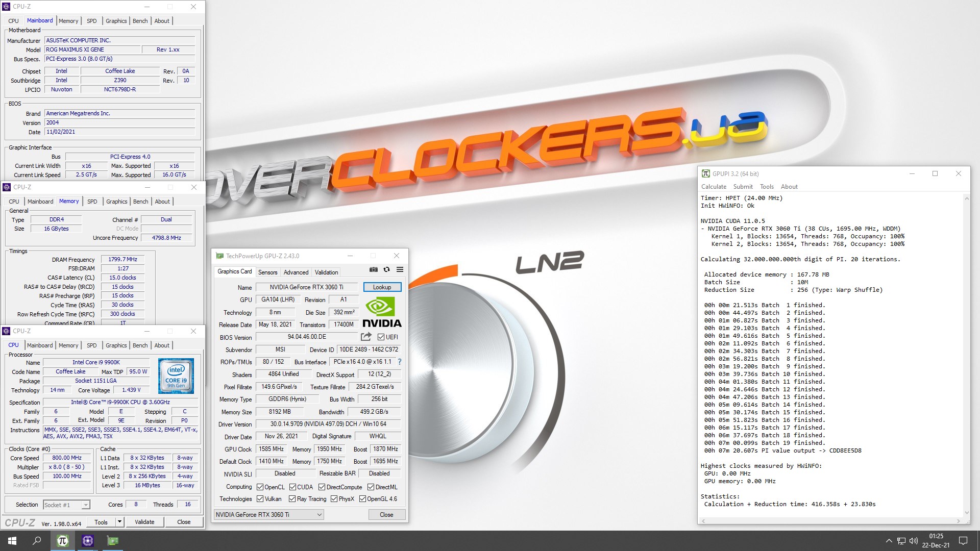Screen dimensions: 980x551
Task: Expand the CPU-Z Tools dropdown arrow
Action: pyautogui.click(x=119, y=522)
